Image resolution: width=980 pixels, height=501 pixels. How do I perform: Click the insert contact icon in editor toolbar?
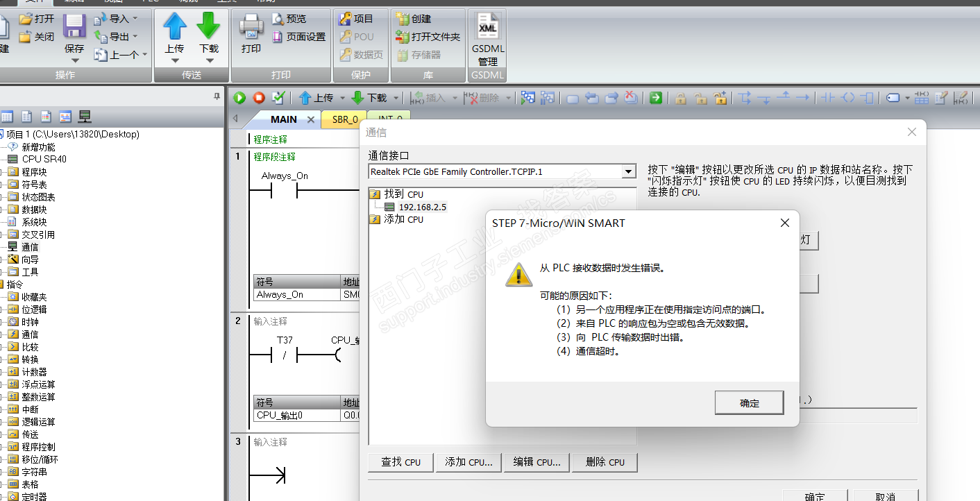tap(827, 98)
